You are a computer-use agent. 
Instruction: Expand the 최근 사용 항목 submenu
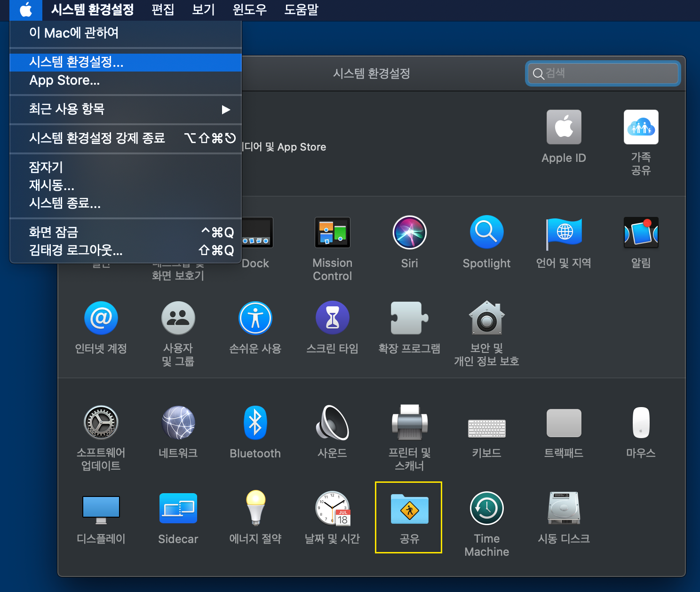click(126, 109)
